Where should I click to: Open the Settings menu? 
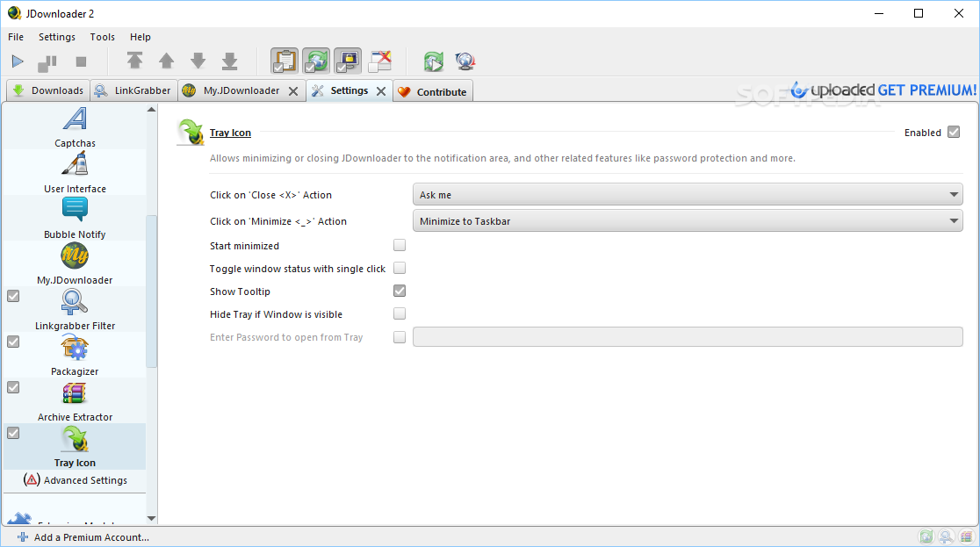[57, 37]
